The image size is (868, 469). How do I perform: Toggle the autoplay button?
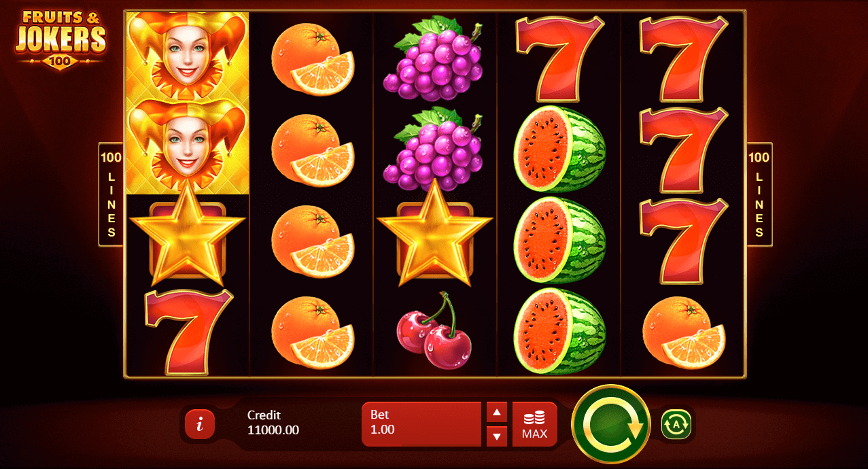coord(676,424)
